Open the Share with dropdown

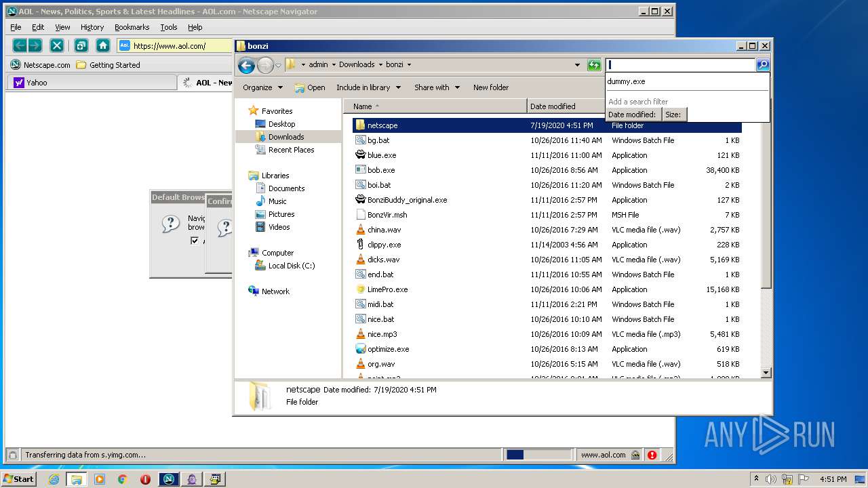click(x=437, y=87)
